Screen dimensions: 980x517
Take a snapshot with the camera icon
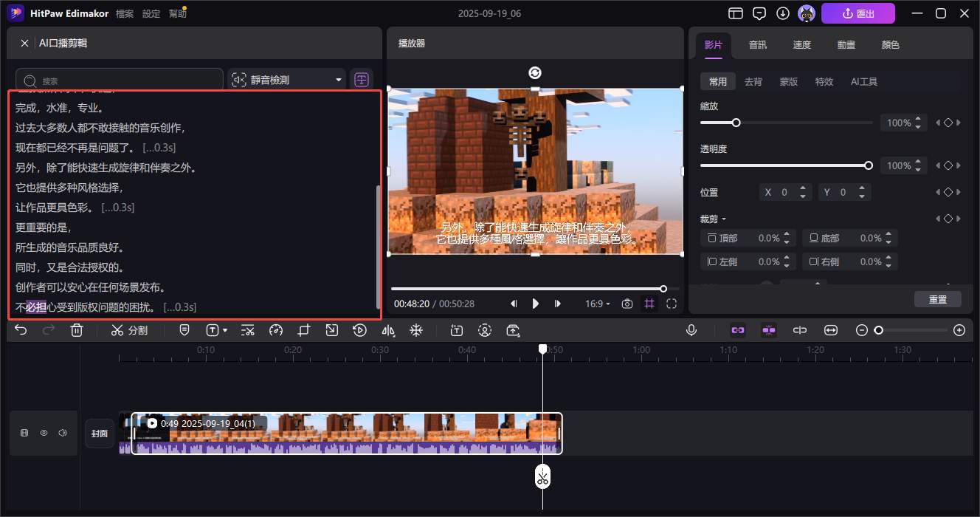pyautogui.click(x=627, y=304)
